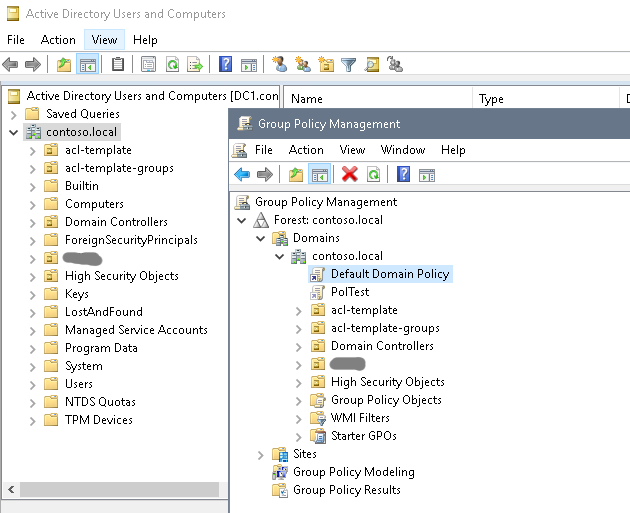Click red Delete X in Group Policy Management
The height and width of the screenshot is (513, 630).
(x=350, y=174)
